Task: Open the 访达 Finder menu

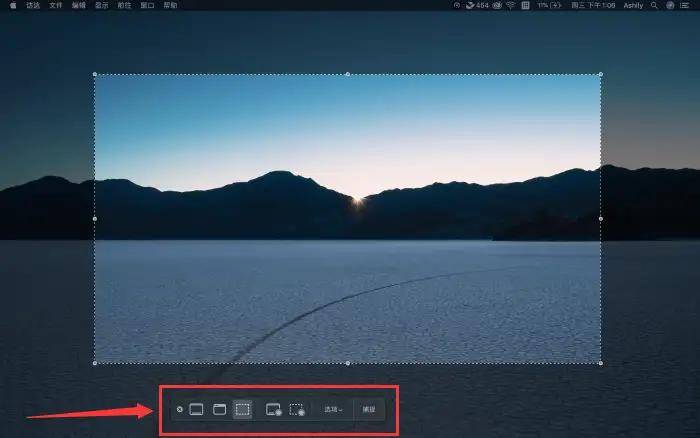Action: tap(33, 5)
